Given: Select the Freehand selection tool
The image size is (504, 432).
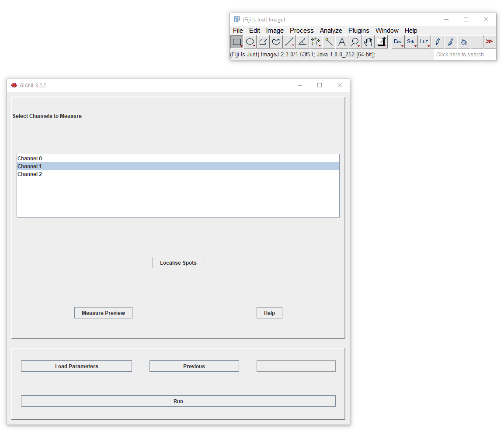Looking at the screenshot, I should [x=276, y=42].
